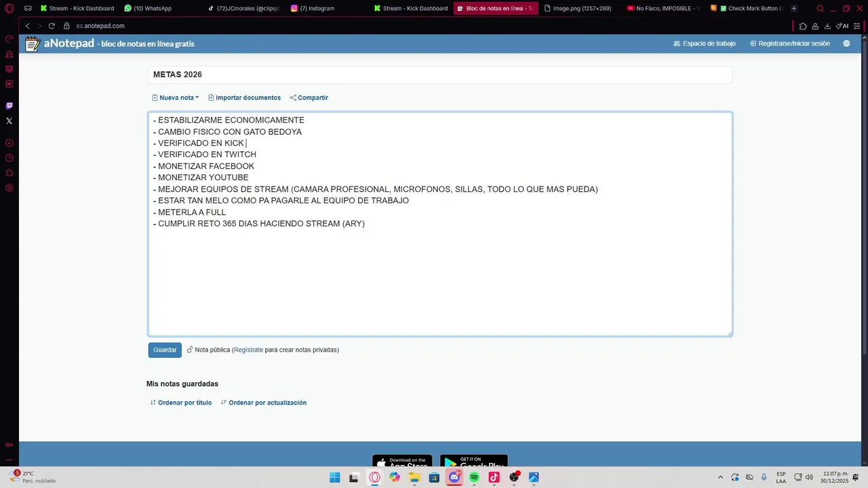
Task: Show hidden system tray icons
Action: tap(720, 477)
